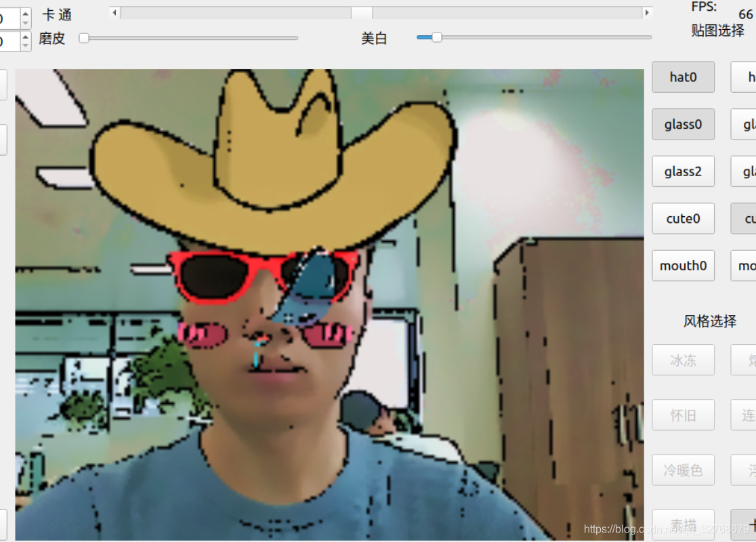Toggle the glass0 sticker button
756x542 pixels.
pyautogui.click(x=683, y=125)
